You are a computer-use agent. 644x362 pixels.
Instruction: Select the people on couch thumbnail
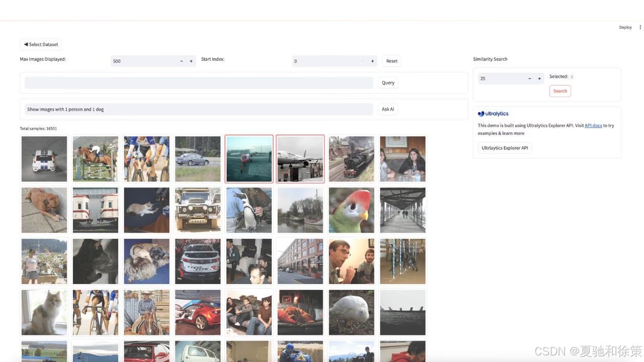click(249, 312)
